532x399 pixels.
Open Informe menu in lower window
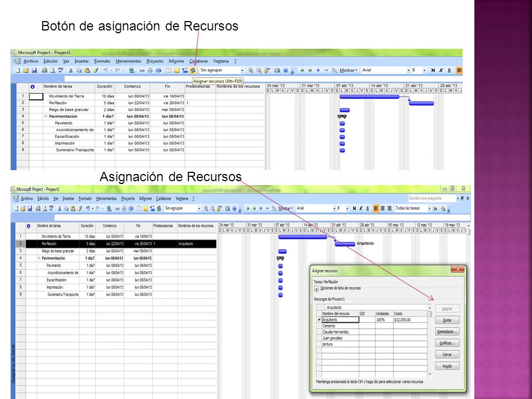(x=145, y=199)
